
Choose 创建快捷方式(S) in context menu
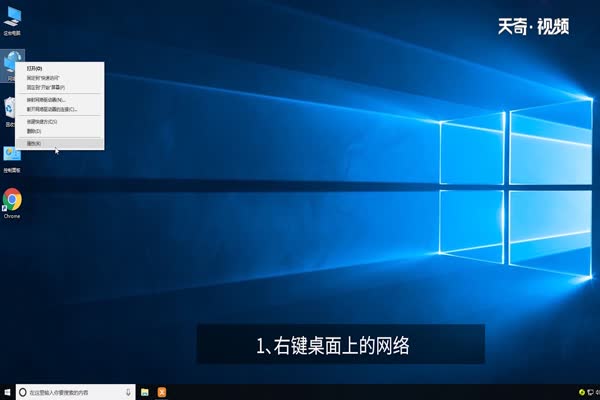59,122
